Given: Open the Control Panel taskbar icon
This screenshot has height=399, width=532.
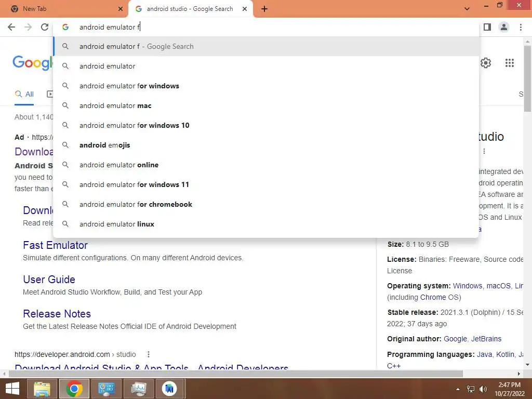Looking at the screenshot, I should pyautogui.click(x=106, y=389).
